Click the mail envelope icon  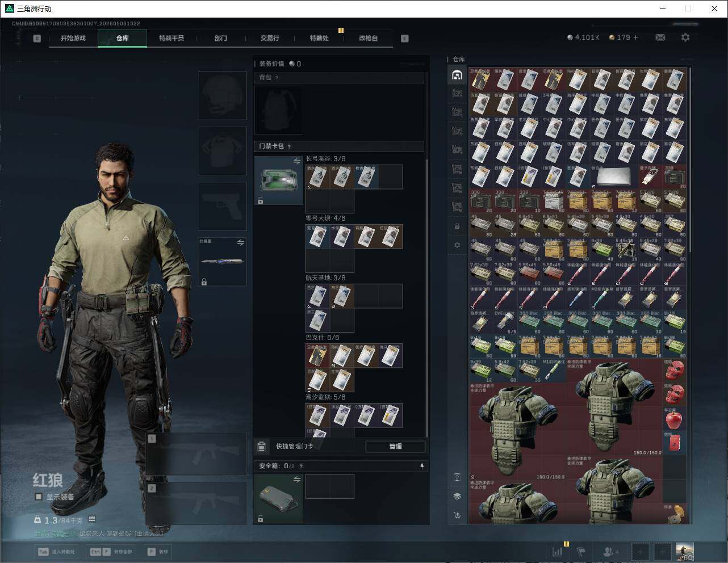(x=660, y=37)
